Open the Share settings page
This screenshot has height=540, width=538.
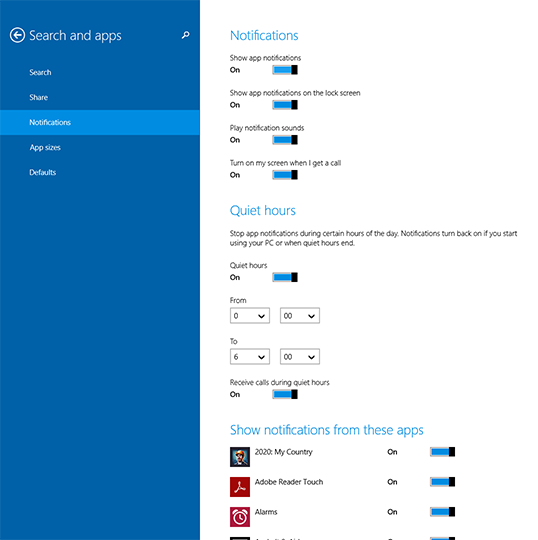click(x=100, y=97)
